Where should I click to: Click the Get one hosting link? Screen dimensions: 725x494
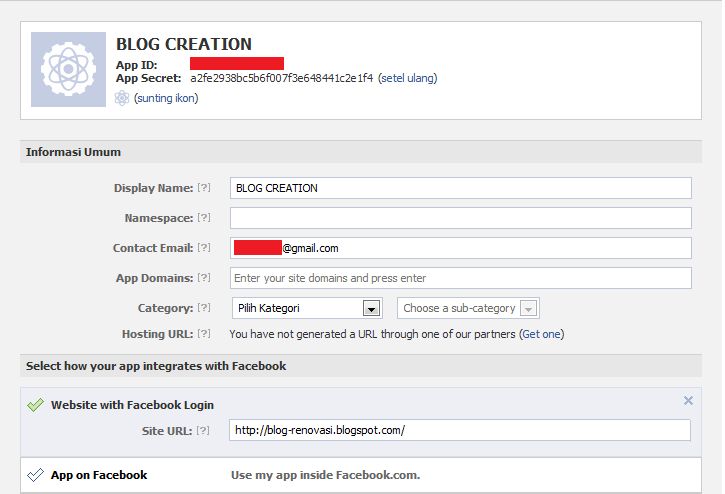click(x=541, y=334)
